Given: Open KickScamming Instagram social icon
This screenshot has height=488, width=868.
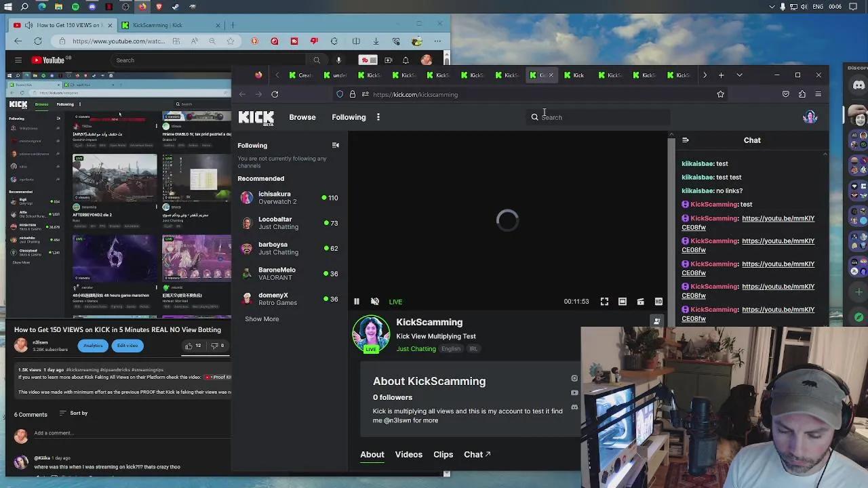Looking at the screenshot, I should (x=574, y=379).
